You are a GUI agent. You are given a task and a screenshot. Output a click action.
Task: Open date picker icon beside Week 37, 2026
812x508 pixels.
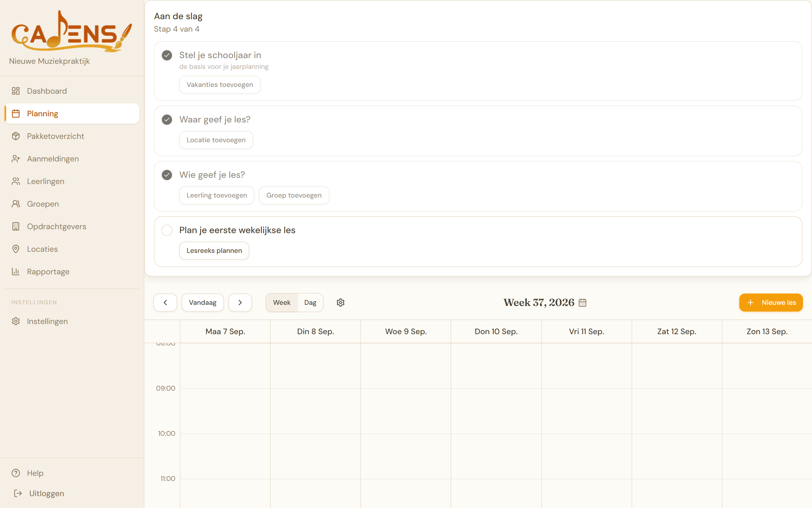coord(582,303)
